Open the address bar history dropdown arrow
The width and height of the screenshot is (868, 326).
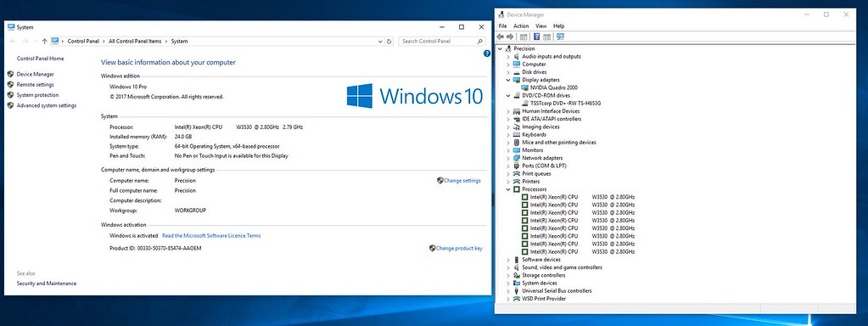click(380, 41)
